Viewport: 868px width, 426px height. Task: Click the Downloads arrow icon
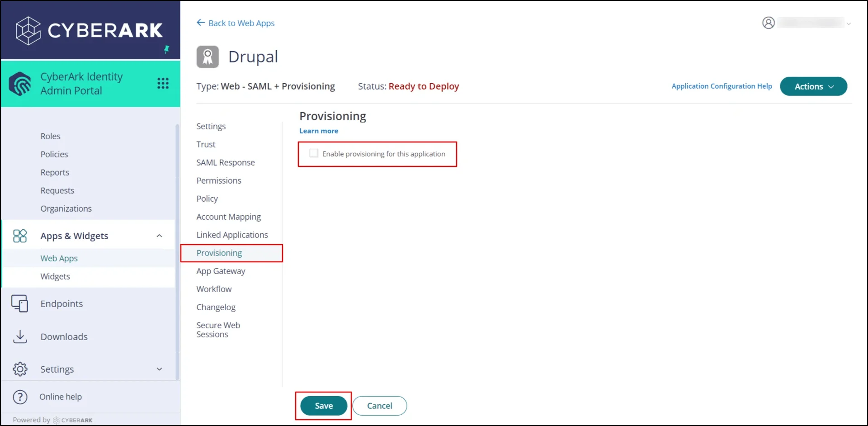(20, 336)
